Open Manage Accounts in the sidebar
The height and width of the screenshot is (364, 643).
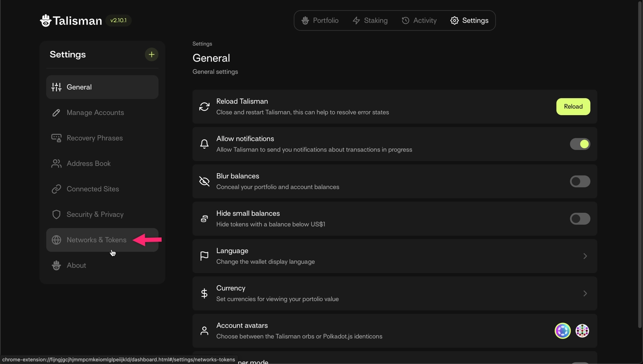[102, 113]
